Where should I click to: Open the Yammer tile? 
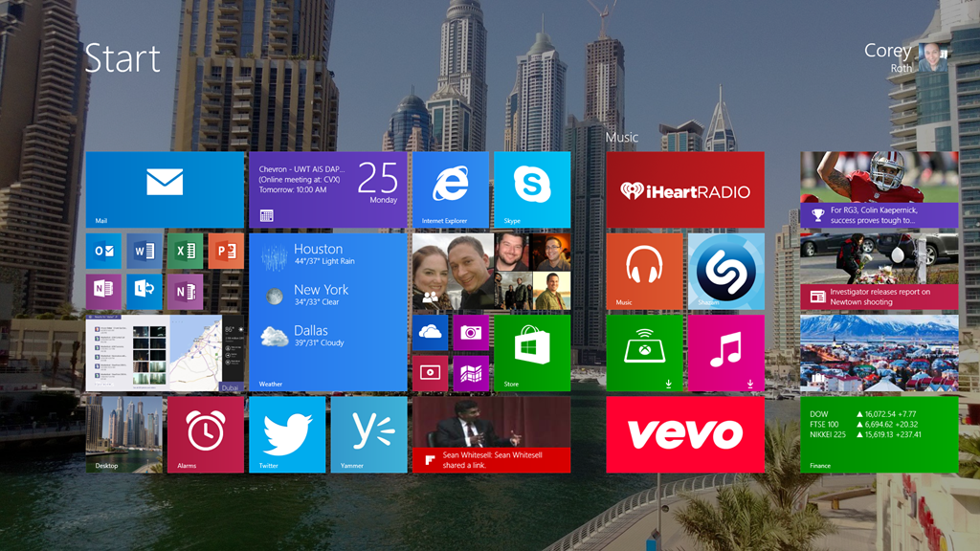pyautogui.click(x=368, y=435)
